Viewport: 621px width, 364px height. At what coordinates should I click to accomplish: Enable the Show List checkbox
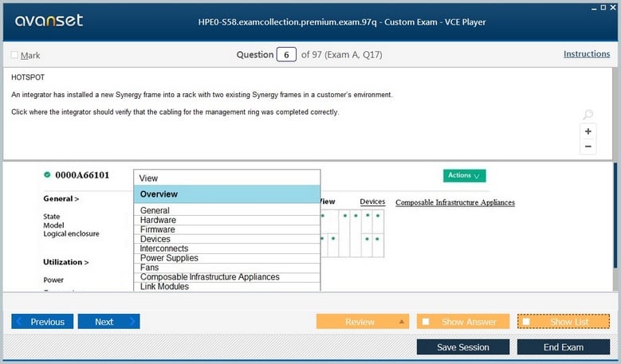pos(526,322)
